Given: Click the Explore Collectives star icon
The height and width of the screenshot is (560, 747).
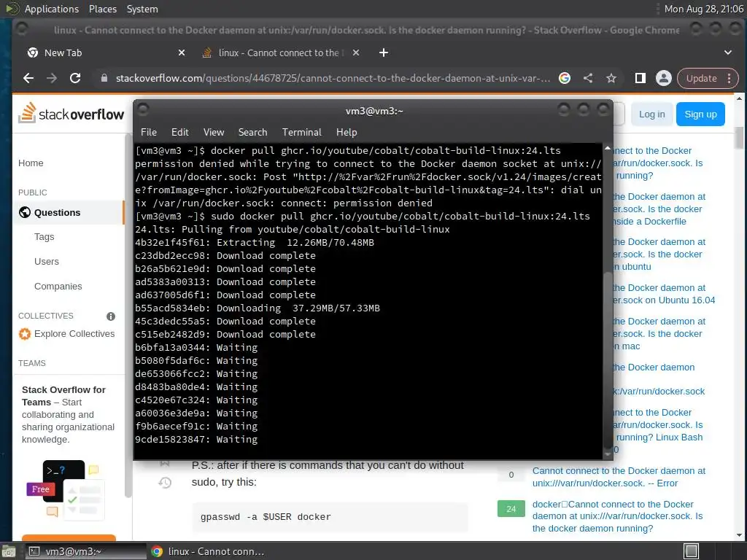Looking at the screenshot, I should click(25, 334).
